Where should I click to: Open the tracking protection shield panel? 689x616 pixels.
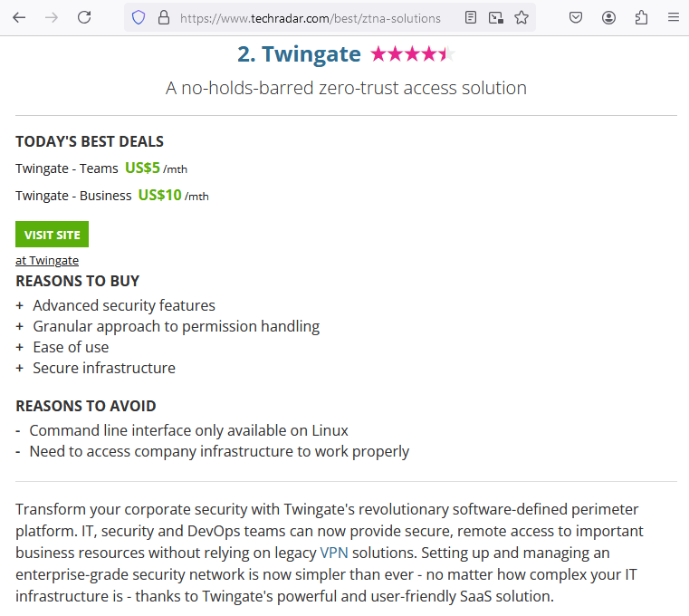(x=139, y=17)
